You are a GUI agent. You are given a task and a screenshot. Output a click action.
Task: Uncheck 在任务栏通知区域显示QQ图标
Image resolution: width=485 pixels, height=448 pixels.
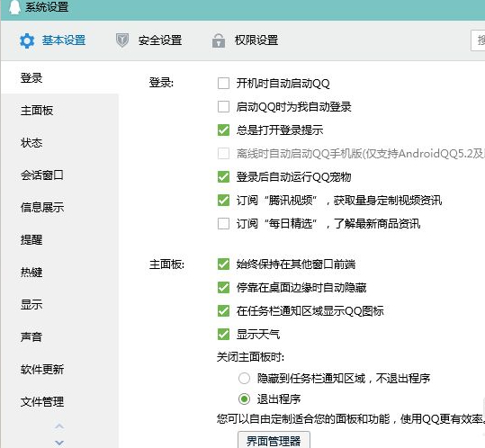coord(223,311)
